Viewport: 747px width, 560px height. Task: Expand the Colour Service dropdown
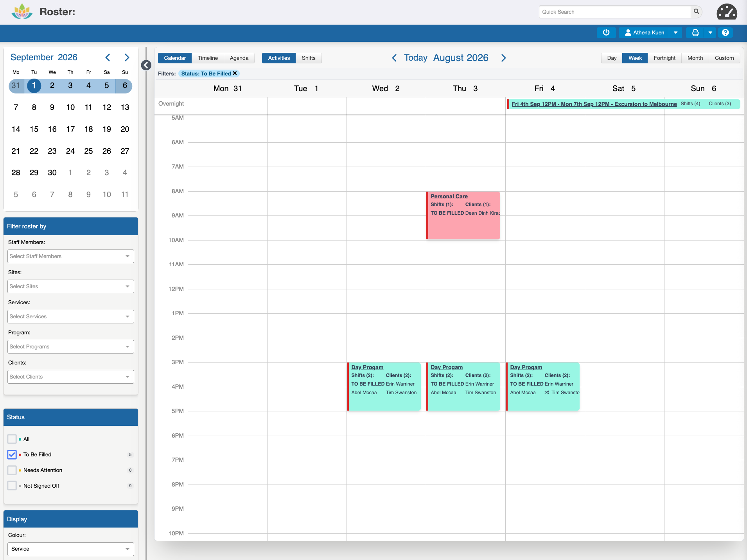pos(71,549)
